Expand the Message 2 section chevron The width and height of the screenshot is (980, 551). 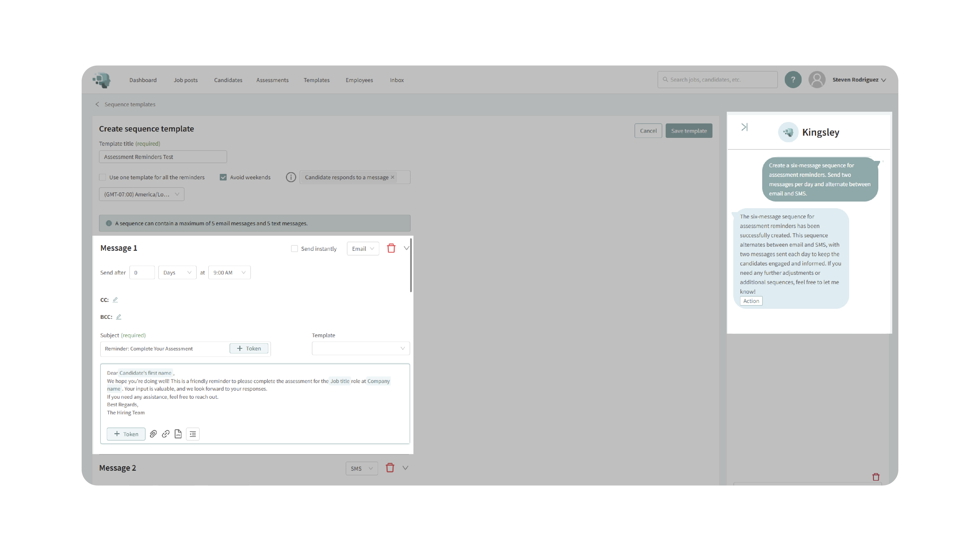[405, 468]
